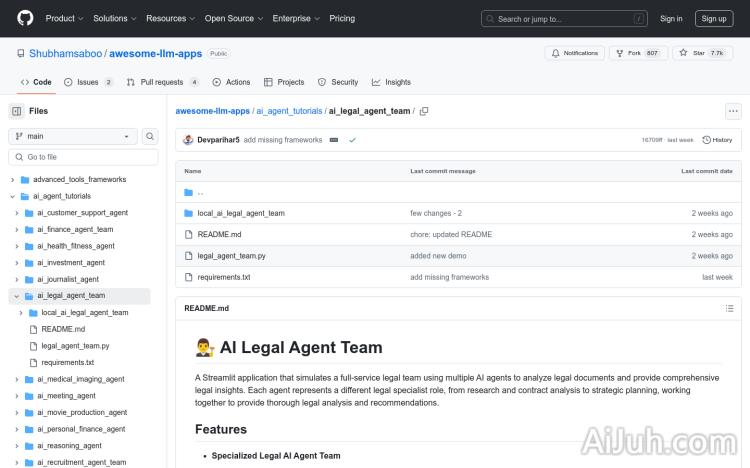Fork the repository
The width and height of the screenshot is (750, 468).
(638, 53)
